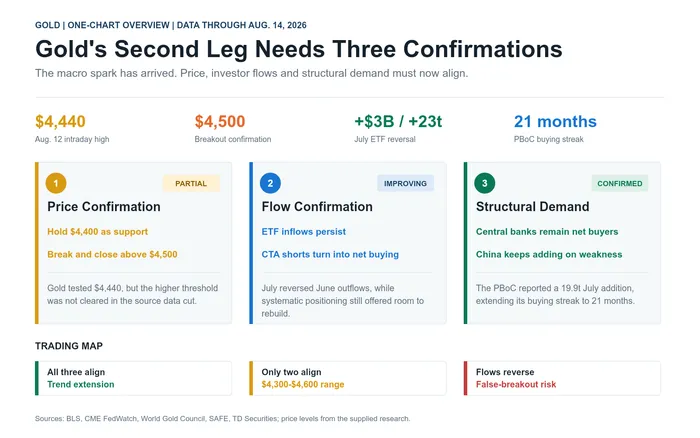Screen dimensions: 700x438
Task: Click ETF inflows persist text
Action: (x=304, y=232)
